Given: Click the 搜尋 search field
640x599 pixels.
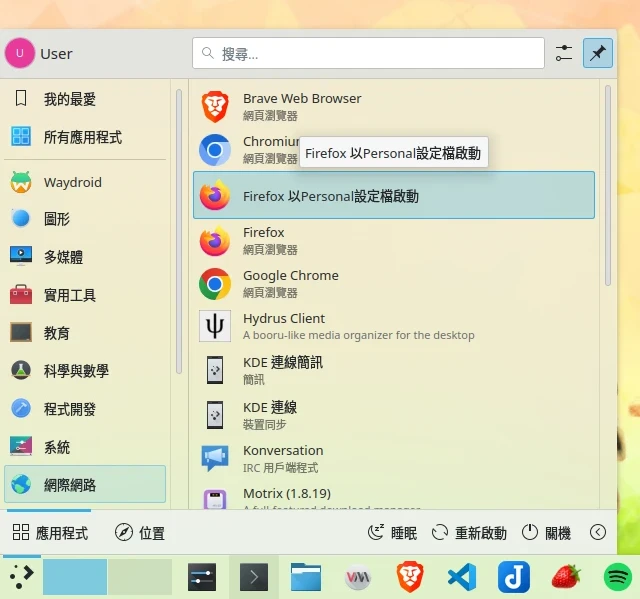Looking at the screenshot, I should 370,53.
